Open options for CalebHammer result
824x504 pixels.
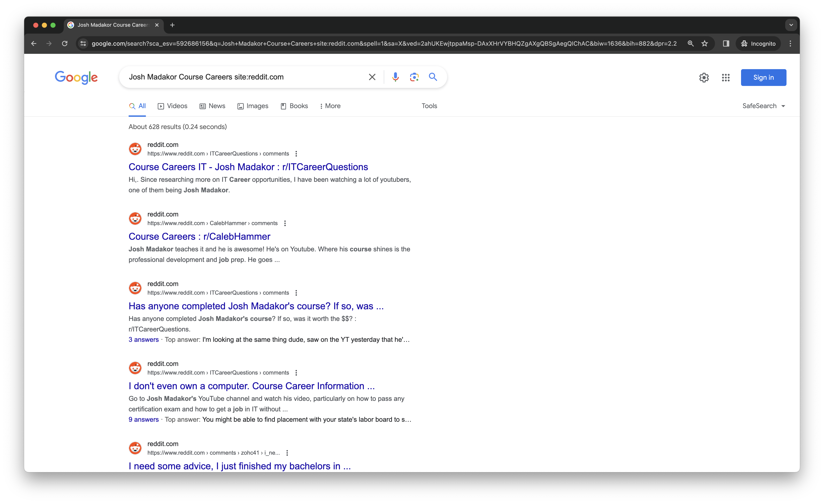285,223
